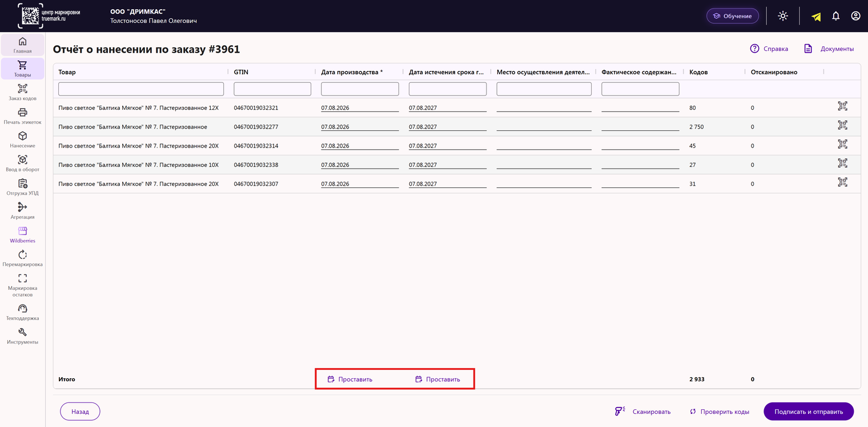This screenshot has height=427, width=868.
Task: Select the Нанесение sidebar item
Action: [22, 140]
